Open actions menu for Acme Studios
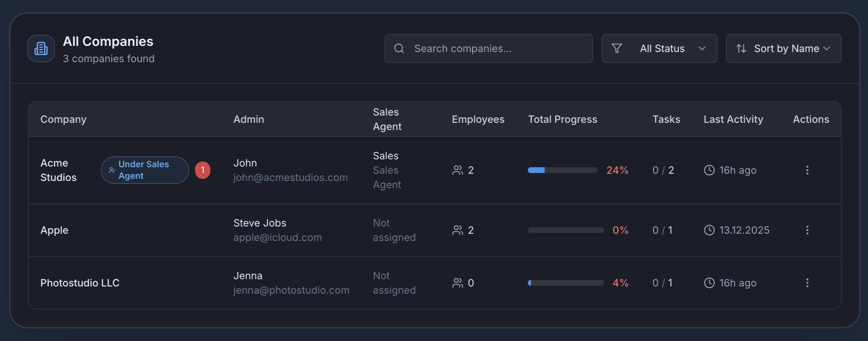Screen dimensions: 868x341 tap(807, 170)
